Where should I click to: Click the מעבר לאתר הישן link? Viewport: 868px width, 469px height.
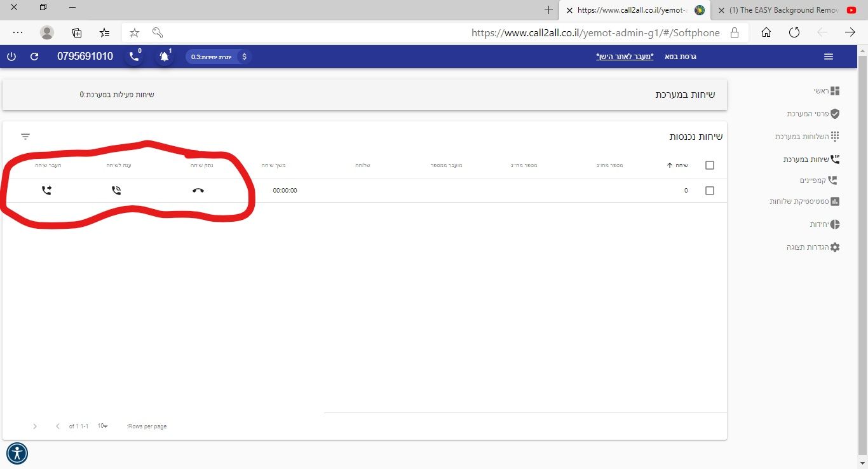pos(625,57)
